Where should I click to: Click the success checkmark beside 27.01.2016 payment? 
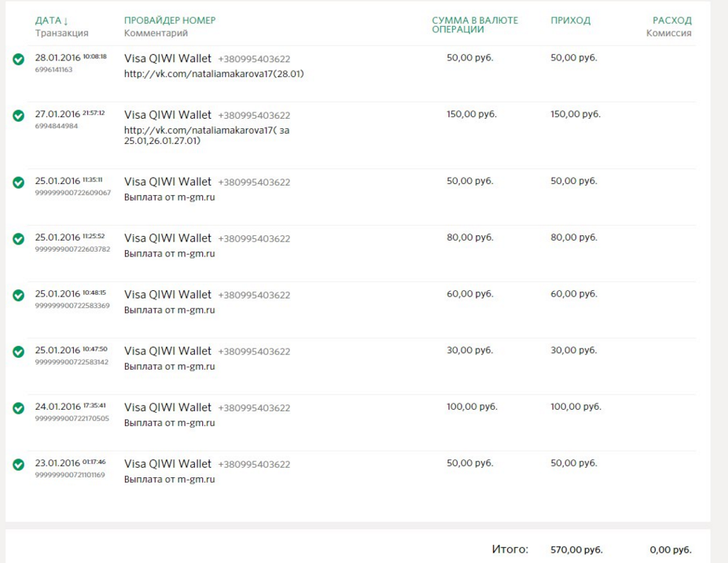click(19, 116)
